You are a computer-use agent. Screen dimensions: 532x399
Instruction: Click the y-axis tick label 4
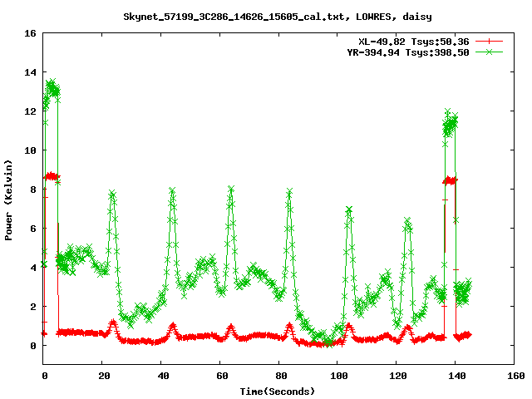click(x=33, y=268)
